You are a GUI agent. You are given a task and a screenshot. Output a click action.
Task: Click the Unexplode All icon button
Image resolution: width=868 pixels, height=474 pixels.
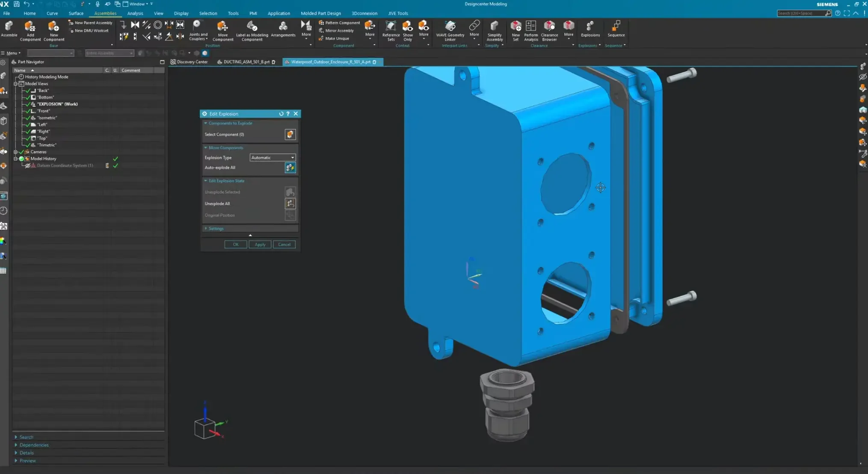290,203
